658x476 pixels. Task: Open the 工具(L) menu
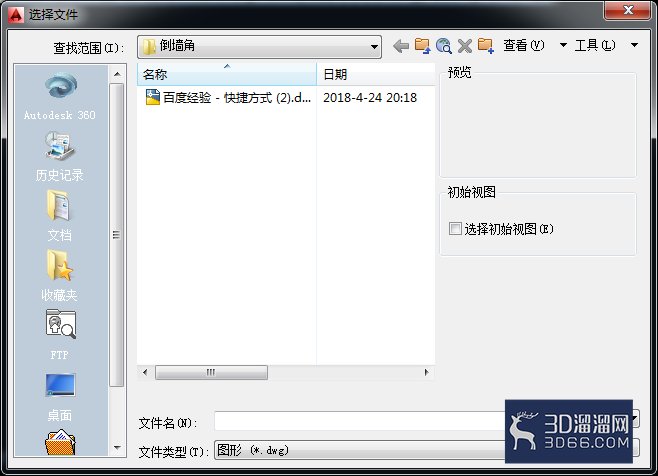pos(595,45)
